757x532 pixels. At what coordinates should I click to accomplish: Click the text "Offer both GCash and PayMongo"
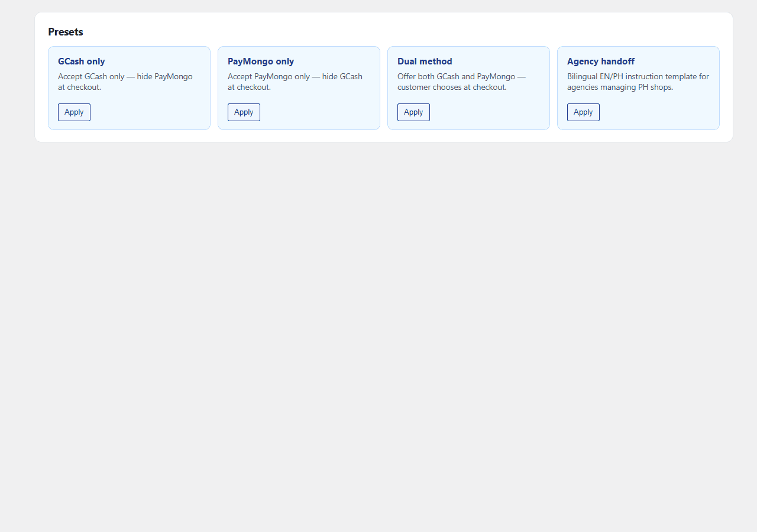click(456, 76)
